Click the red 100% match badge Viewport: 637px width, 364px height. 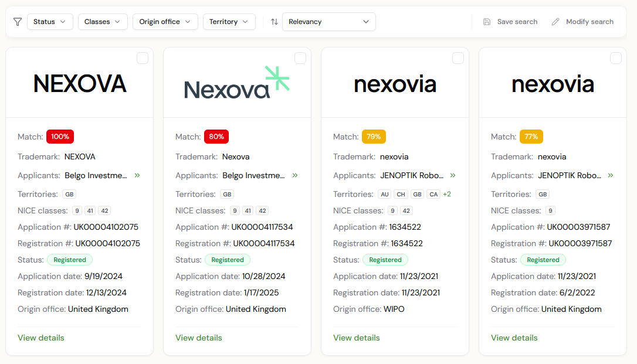click(60, 137)
